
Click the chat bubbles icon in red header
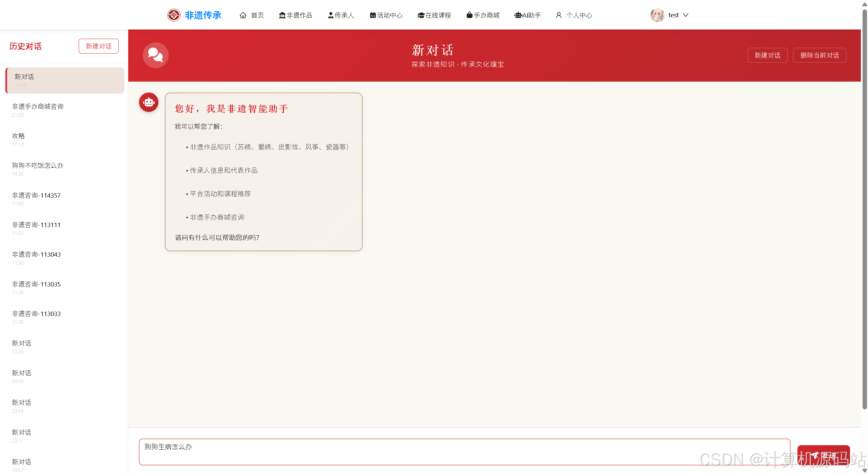coord(155,55)
